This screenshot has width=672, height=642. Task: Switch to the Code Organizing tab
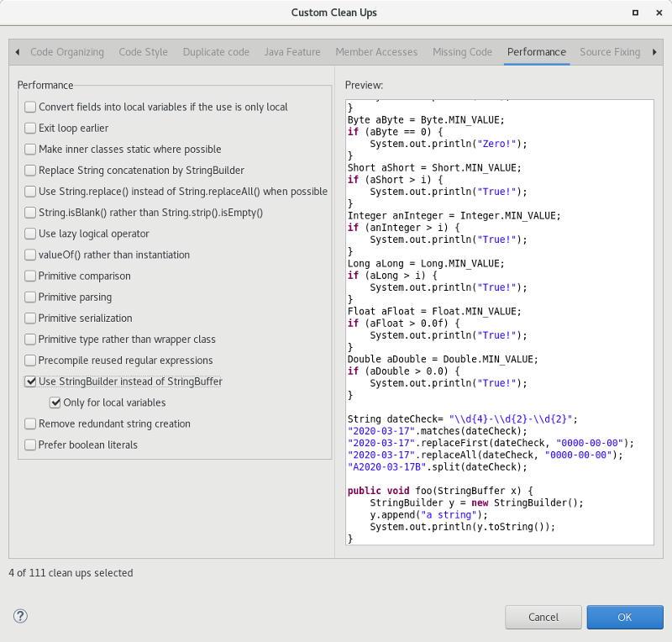[67, 52]
